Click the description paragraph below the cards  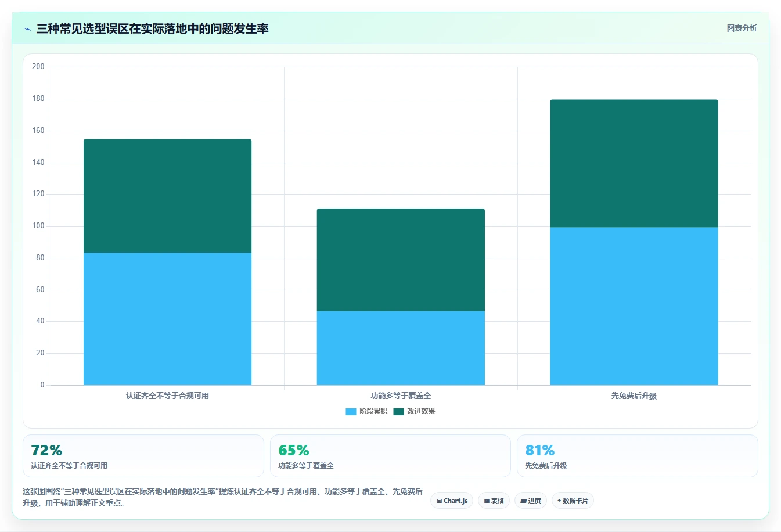tap(222, 497)
